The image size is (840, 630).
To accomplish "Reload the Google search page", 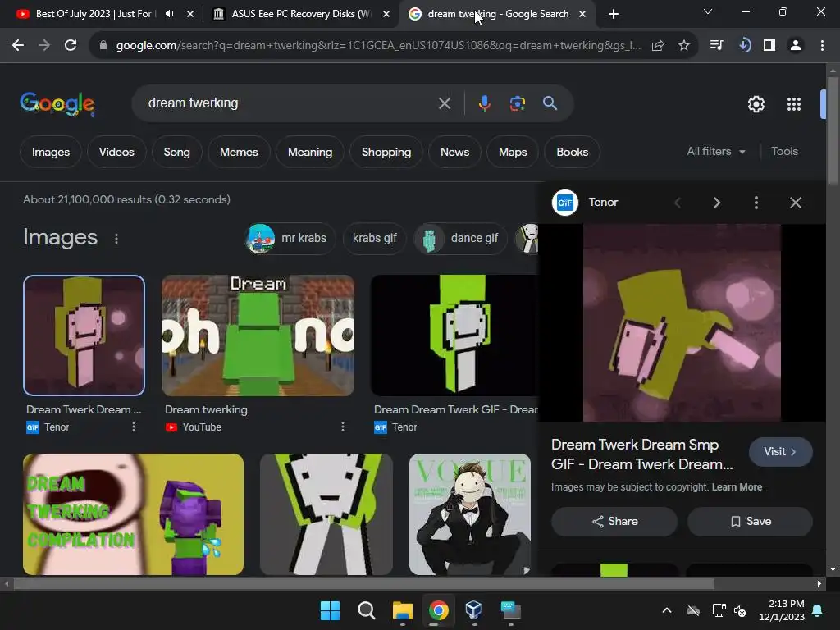I will [71, 46].
